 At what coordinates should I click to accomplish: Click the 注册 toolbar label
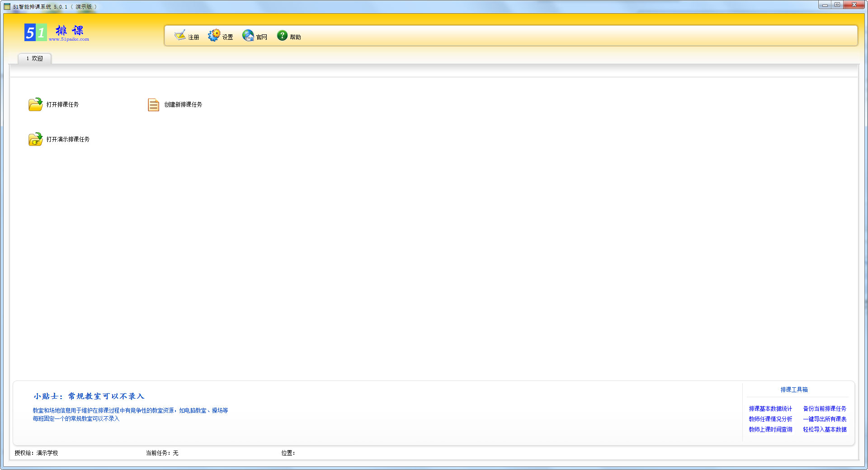coord(193,37)
